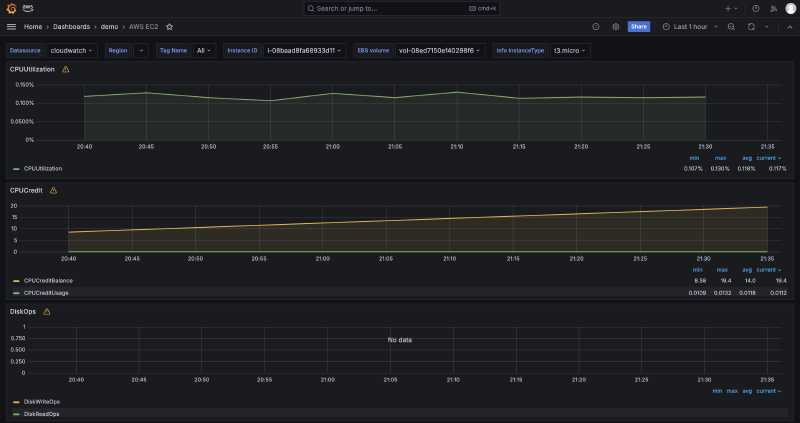800x423 pixels.
Task: Click the clock icon of the time picker
Action: [666, 27]
